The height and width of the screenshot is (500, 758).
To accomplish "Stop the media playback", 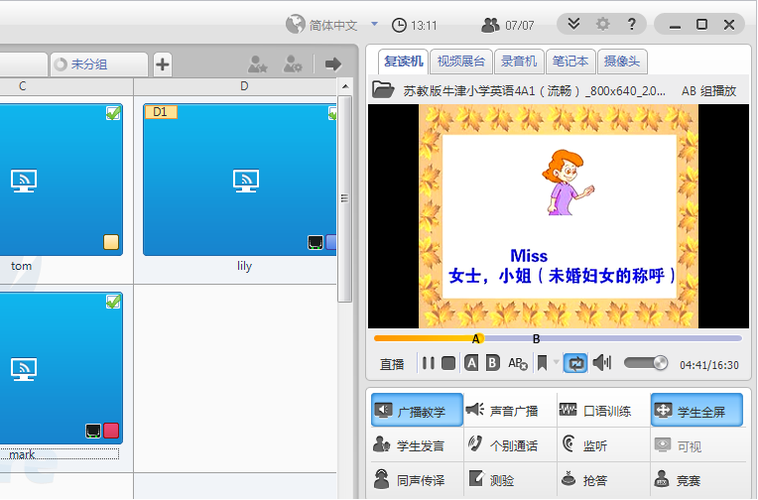I will (448, 363).
